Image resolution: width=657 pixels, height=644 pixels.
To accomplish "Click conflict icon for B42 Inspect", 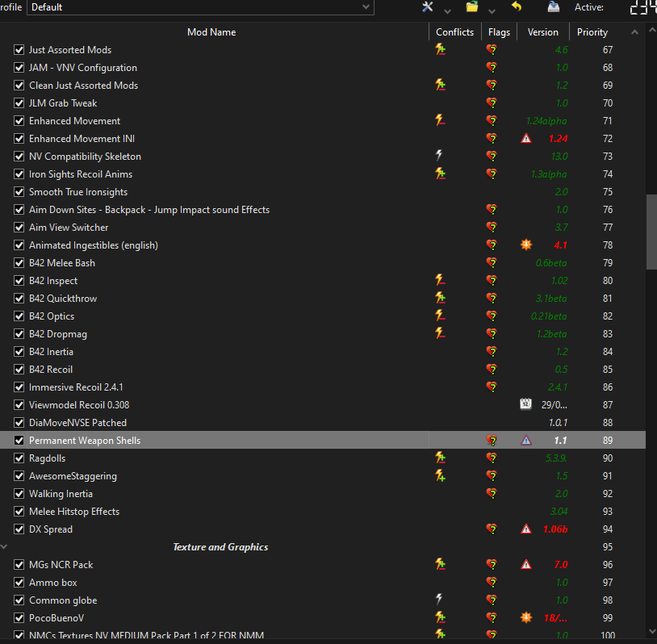I will click(x=440, y=280).
